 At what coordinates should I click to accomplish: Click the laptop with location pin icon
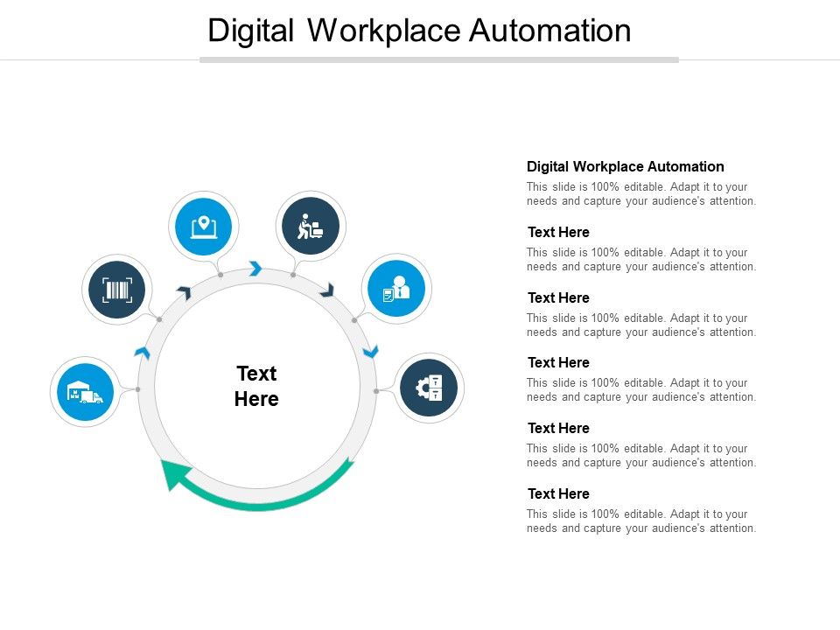(x=204, y=227)
